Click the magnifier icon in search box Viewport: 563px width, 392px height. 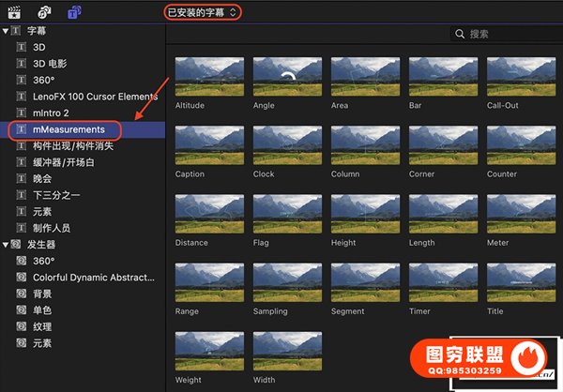(x=460, y=34)
